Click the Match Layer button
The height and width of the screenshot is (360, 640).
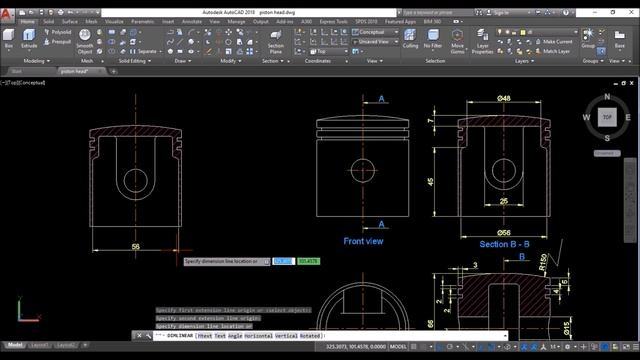553,51
